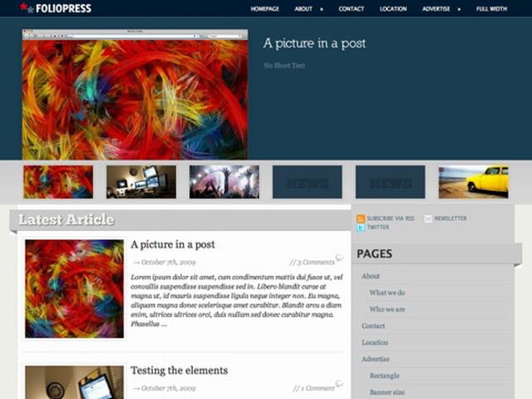Image resolution: width=532 pixels, height=399 pixels.
Task: Click the 3 Comments link
Action: point(316,263)
